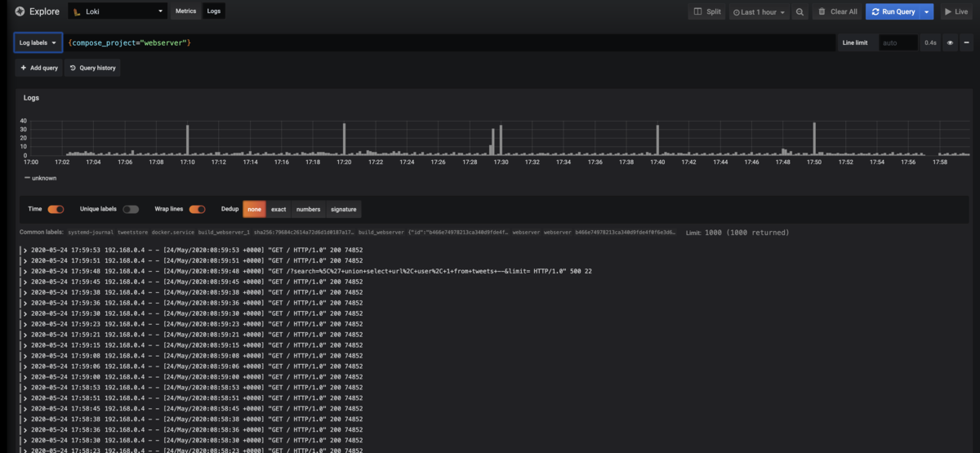Clear all queries with Clear All
Image resolution: width=980 pixels, height=453 pixels.
point(837,12)
